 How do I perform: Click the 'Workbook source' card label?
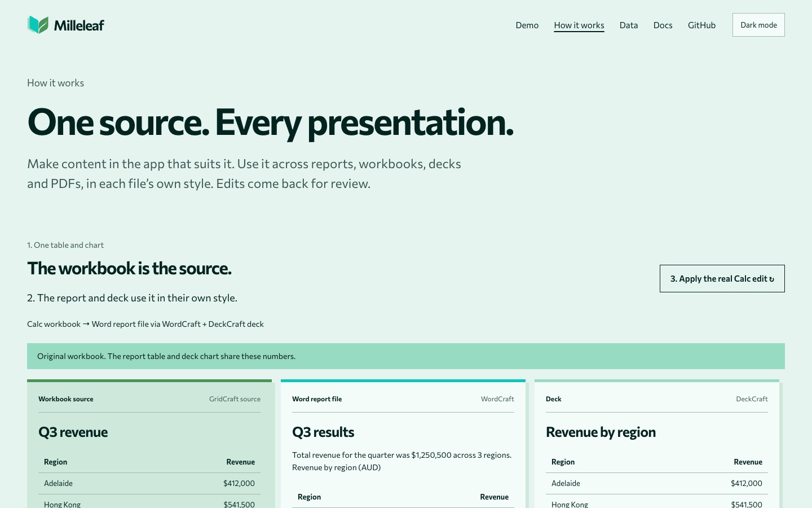[x=66, y=399]
